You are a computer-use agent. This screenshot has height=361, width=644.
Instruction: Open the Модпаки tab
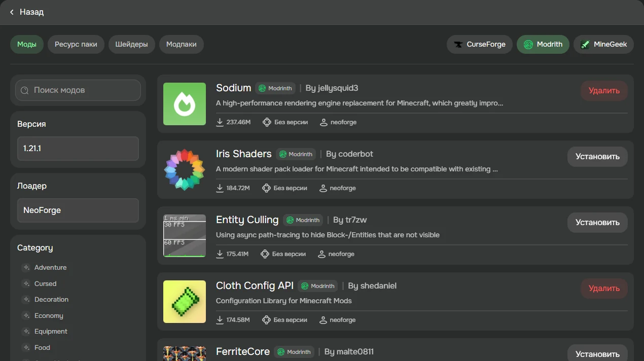[x=182, y=44]
